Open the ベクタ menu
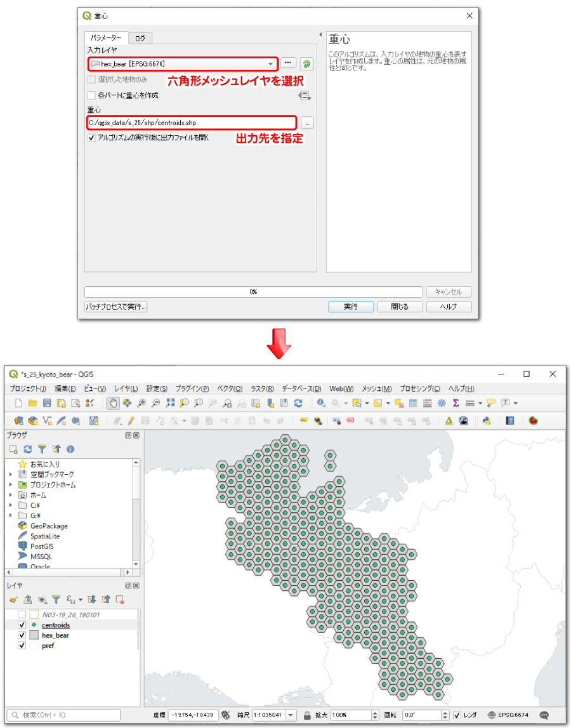Viewport: 571px width, 728px height. pyautogui.click(x=230, y=388)
